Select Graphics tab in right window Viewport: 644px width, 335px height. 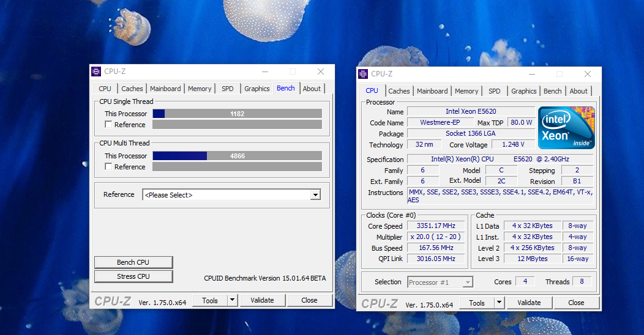523,91
